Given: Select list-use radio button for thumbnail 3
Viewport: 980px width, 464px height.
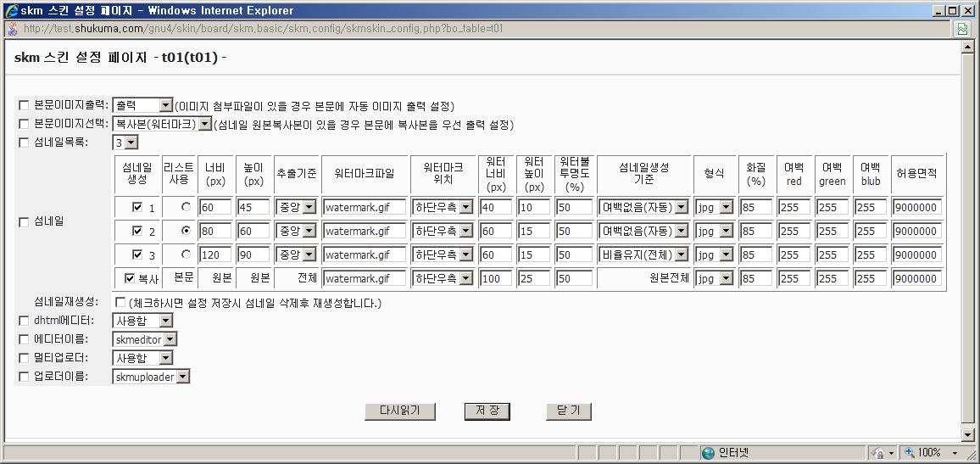Looking at the screenshot, I should [x=185, y=254].
